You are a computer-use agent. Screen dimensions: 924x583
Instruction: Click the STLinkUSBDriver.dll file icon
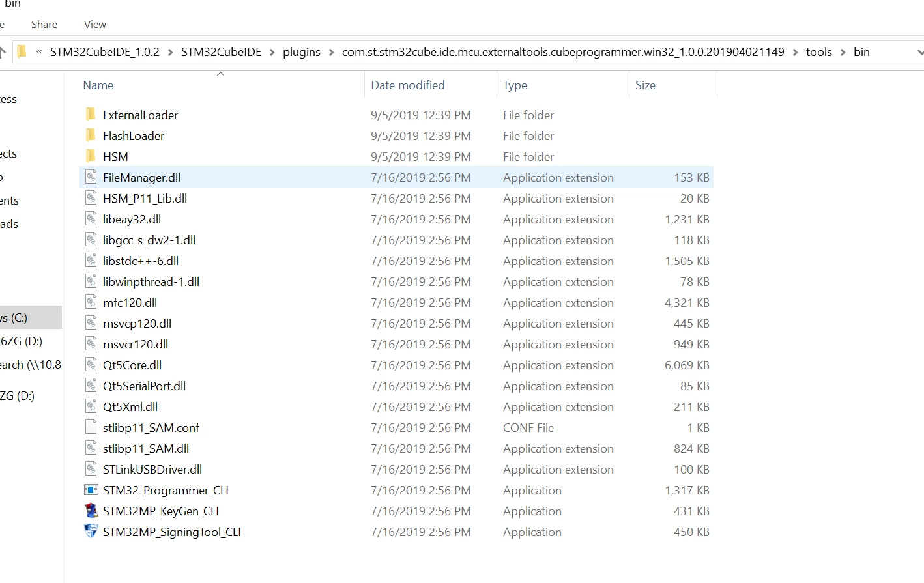point(91,469)
